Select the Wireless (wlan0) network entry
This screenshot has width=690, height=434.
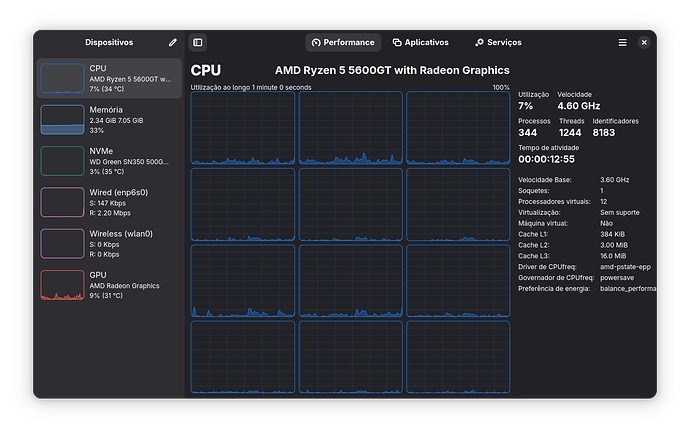109,243
